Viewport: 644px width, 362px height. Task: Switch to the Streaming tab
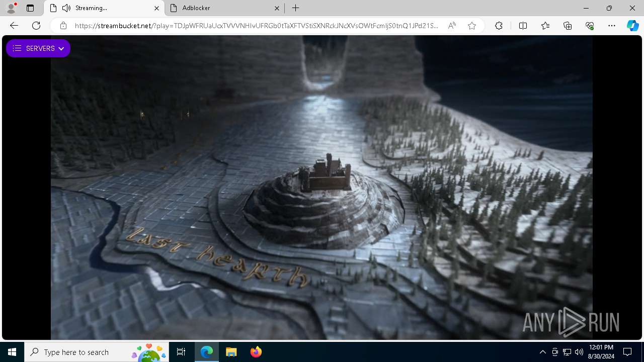pyautogui.click(x=104, y=8)
